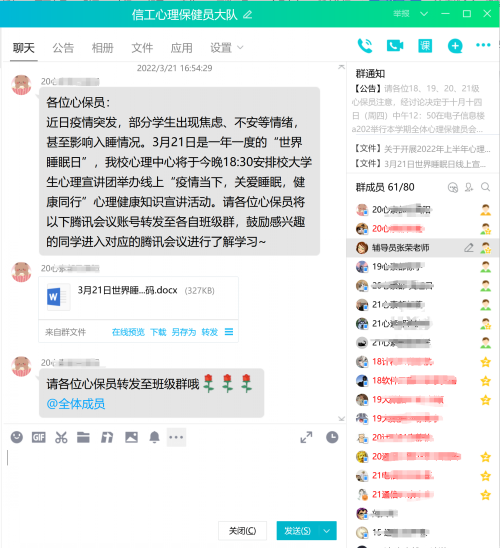
Task: Open the GIF sticker panel
Action: pyautogui.click(x=39, y=437)
